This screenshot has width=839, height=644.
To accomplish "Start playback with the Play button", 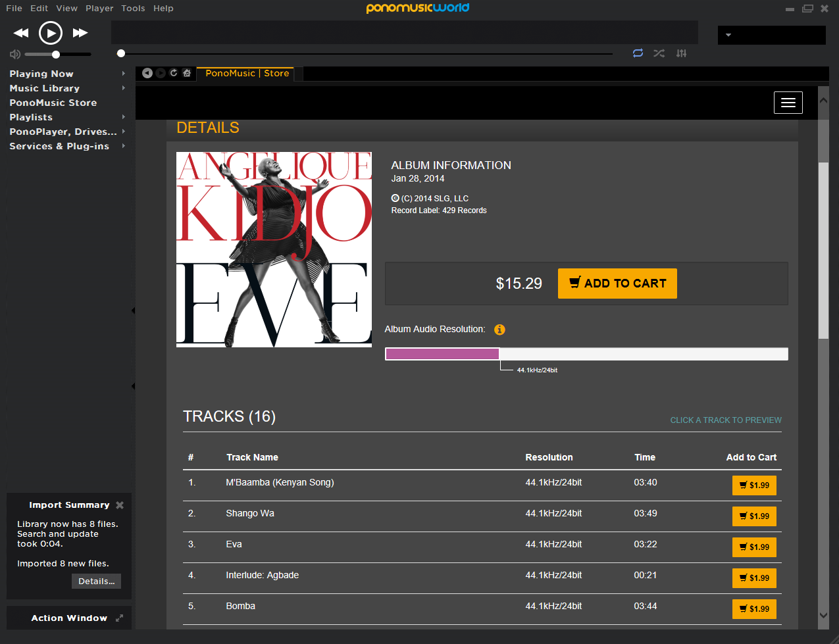I will coord(51,33).
